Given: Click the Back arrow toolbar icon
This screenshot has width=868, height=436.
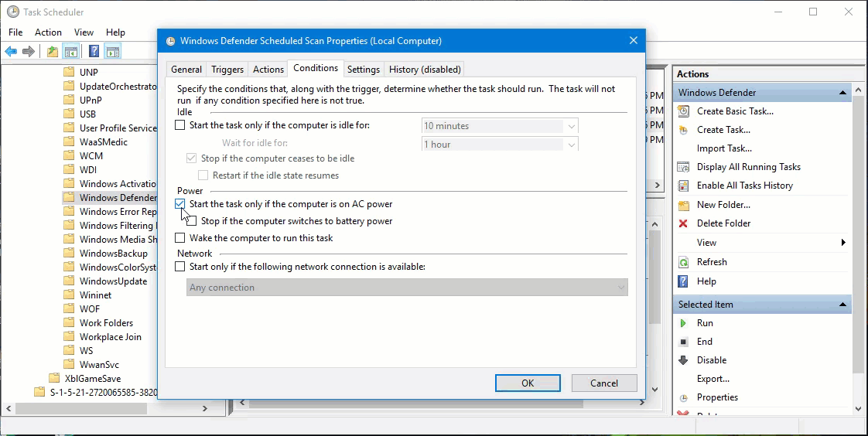Looking at the screenshot, I should tap(11, 52).
